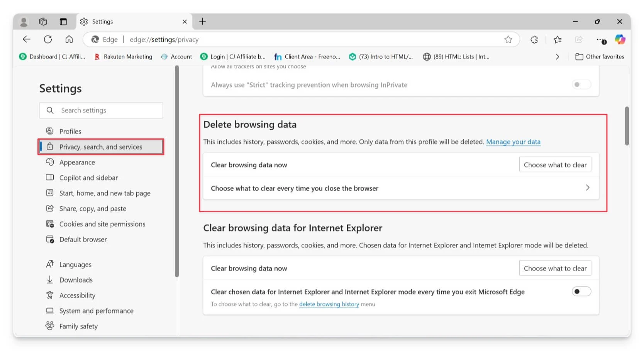The width and height of the screenshot is (644, 351).
Task: Click Choose what to clear for Internet Explorer
Action: [x=555, y=268]
